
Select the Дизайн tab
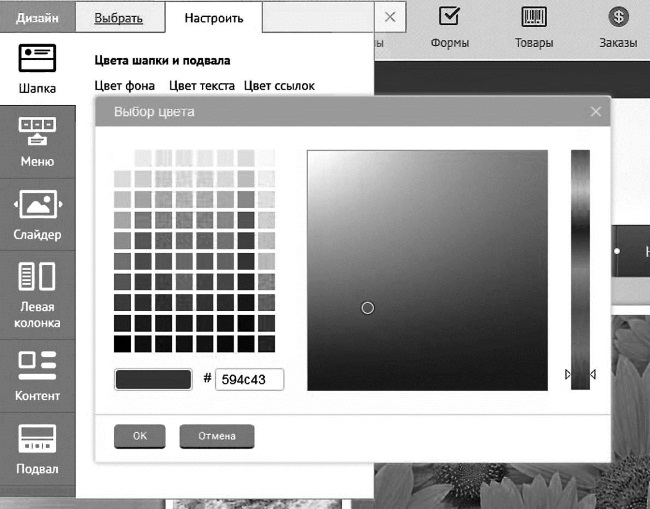coord(37,17)
